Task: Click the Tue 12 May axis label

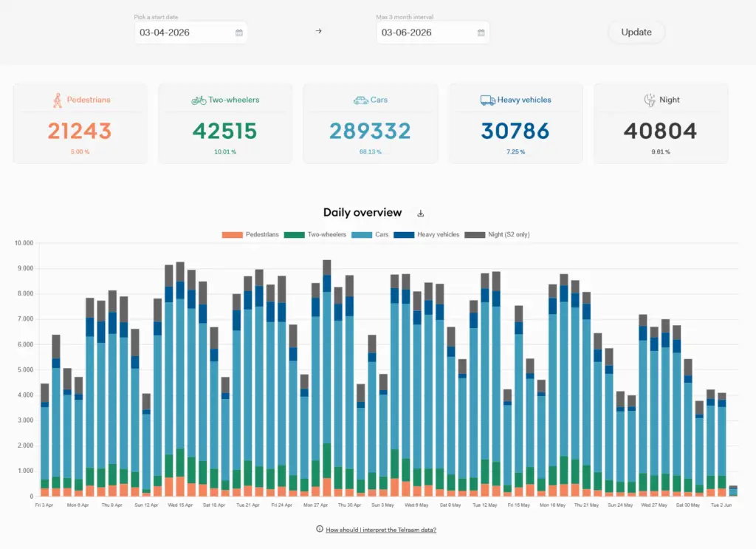Action: pyautogui.click(x=484, y=505)
